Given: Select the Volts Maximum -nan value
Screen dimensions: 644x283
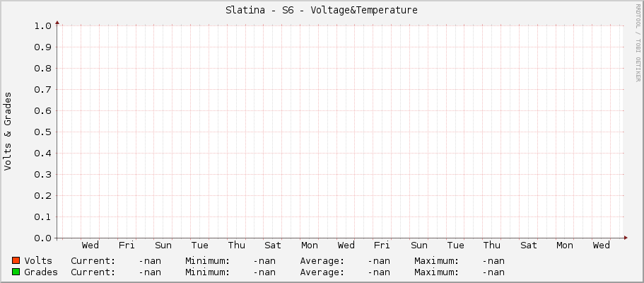Looking at the screenshot, I should click(x=493, y=261).
